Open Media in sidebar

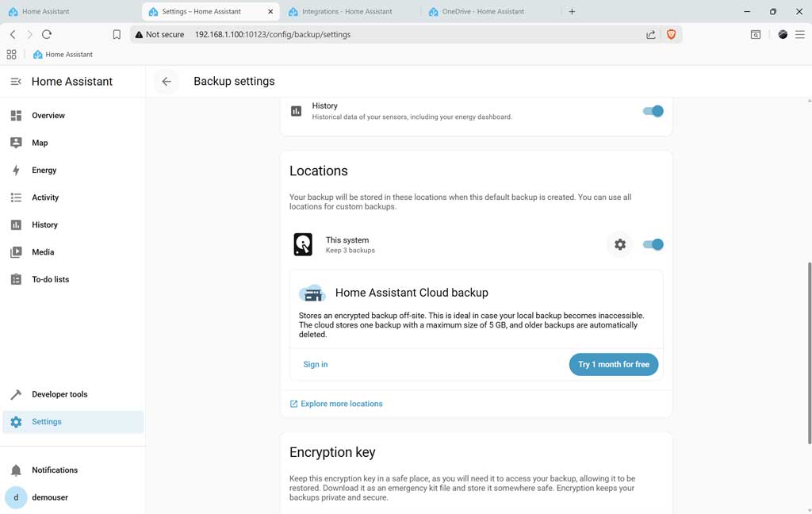(72, 251)
